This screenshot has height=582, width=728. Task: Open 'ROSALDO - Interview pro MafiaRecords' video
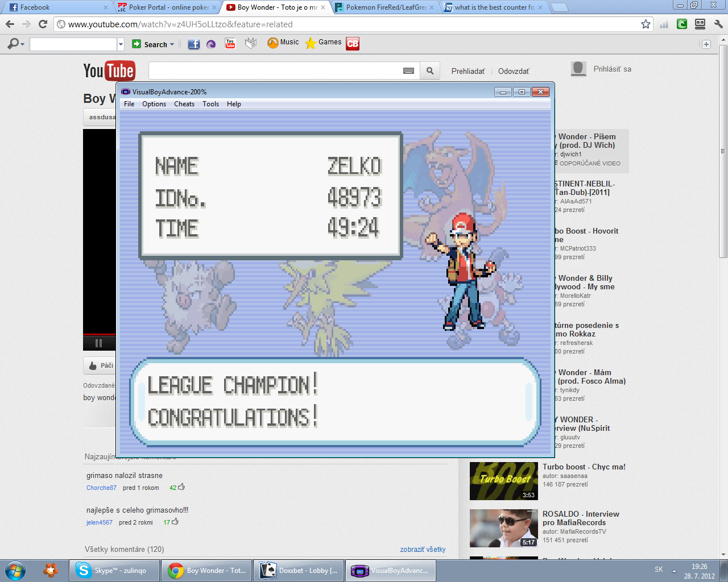(581, 518)
